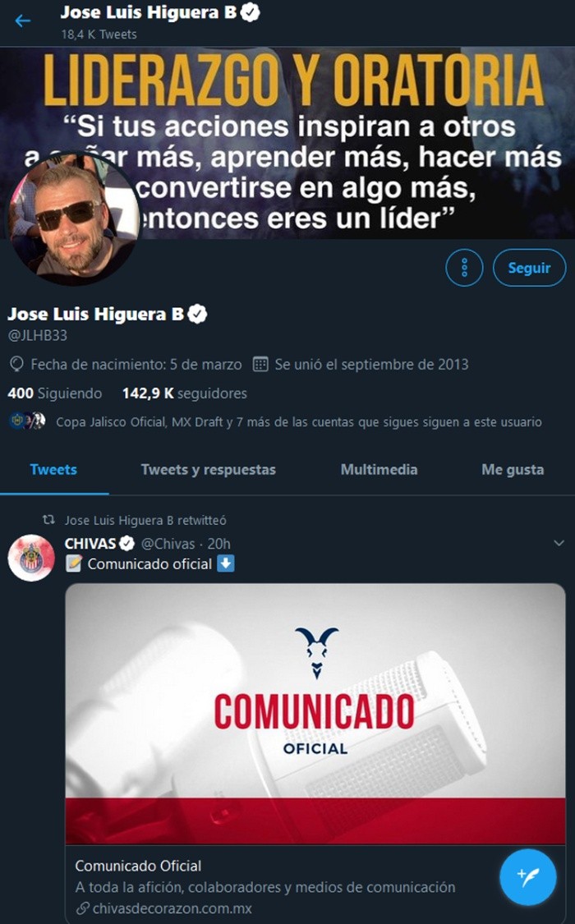Click the link icon next to chivasdecorazon.com.mx

(x=82, y=908)
